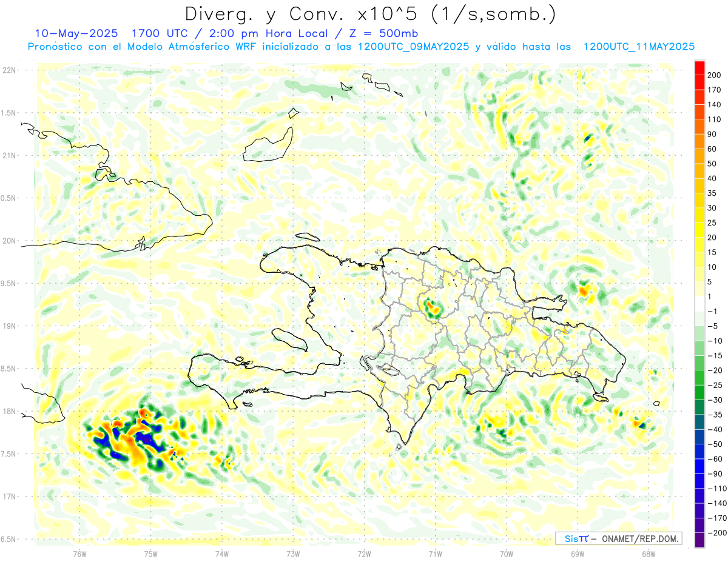Click the positive '30' color scale label

[x=712, y=208]
